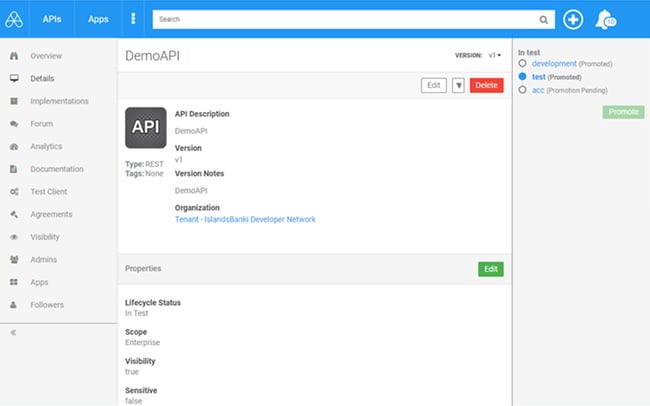
Task: Select the development environment radio button
Action: pos(523,64)
